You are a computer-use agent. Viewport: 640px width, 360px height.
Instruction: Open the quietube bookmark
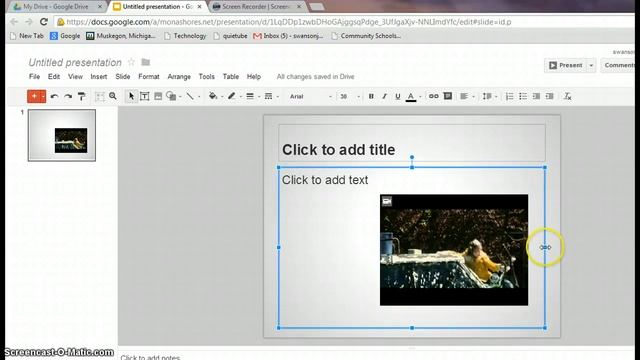(x=230, y=36)
